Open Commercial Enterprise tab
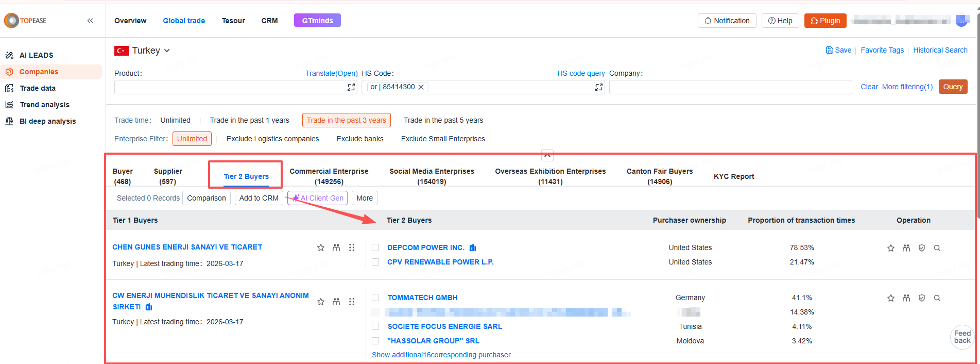Screen dimensions: 980x364 (x=329, y=176)
